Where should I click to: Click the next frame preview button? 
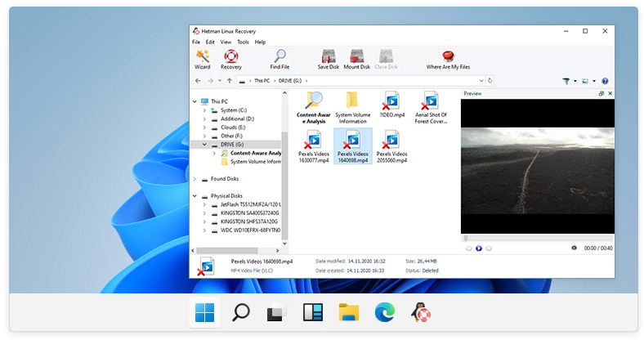tap(489, 248)
